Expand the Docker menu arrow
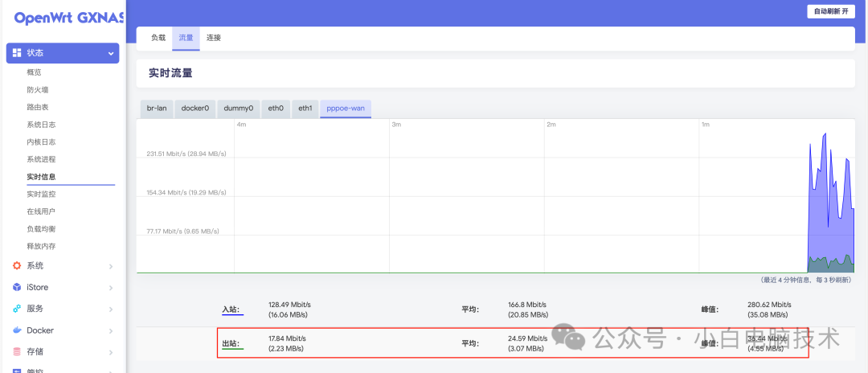 click(111, 331)
